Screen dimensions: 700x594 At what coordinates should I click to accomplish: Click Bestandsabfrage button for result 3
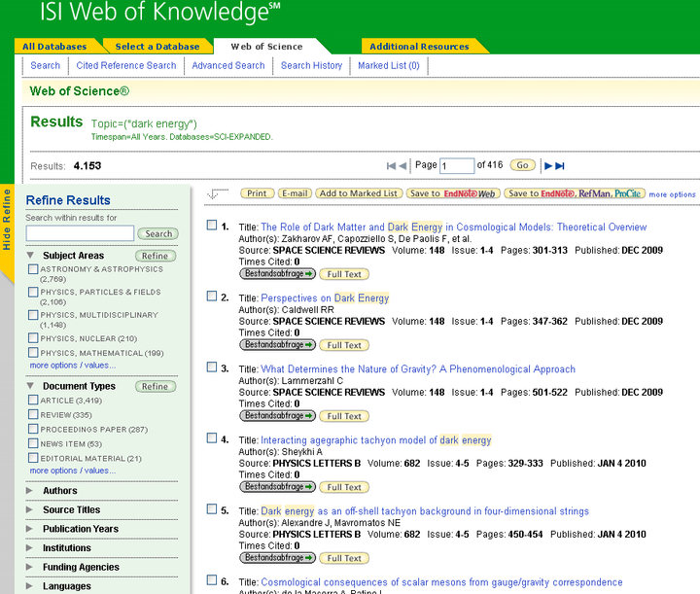click(277, 415)
